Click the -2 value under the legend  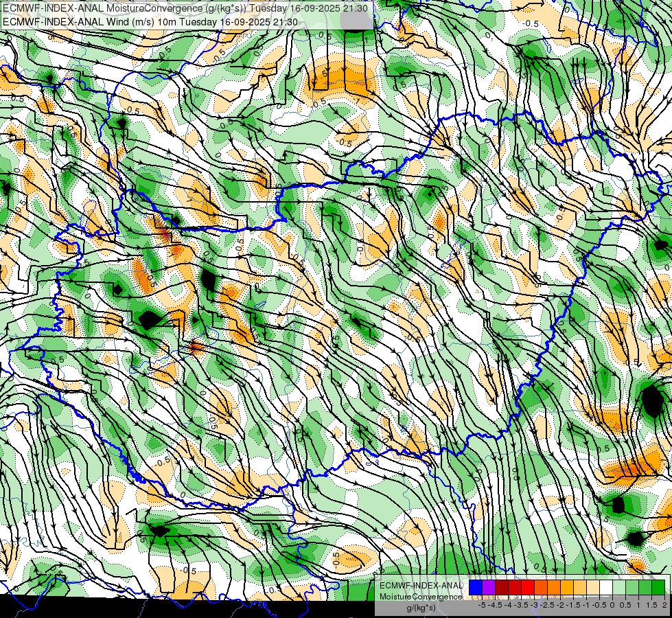[560, 605]
